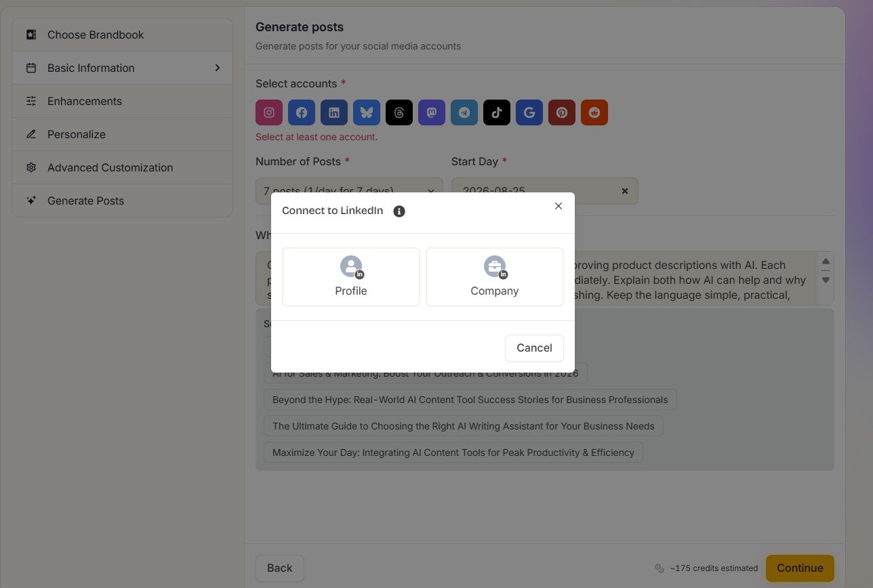
Task: Select the Instagram account icon
Action: [269, 112]
